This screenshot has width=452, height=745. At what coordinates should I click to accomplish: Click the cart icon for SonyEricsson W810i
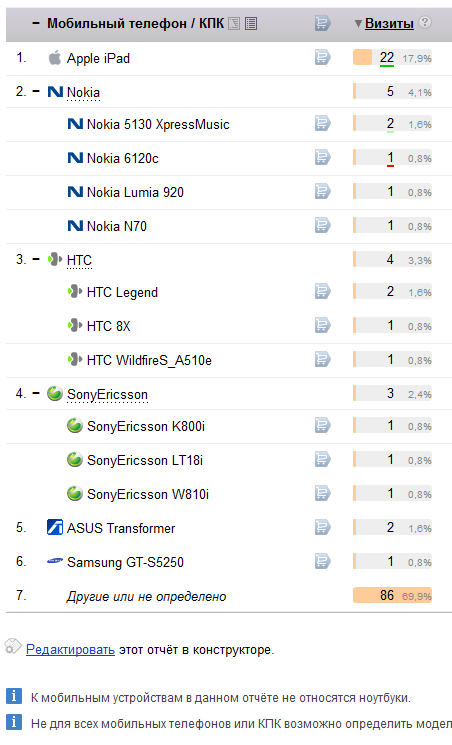[322, 493]
